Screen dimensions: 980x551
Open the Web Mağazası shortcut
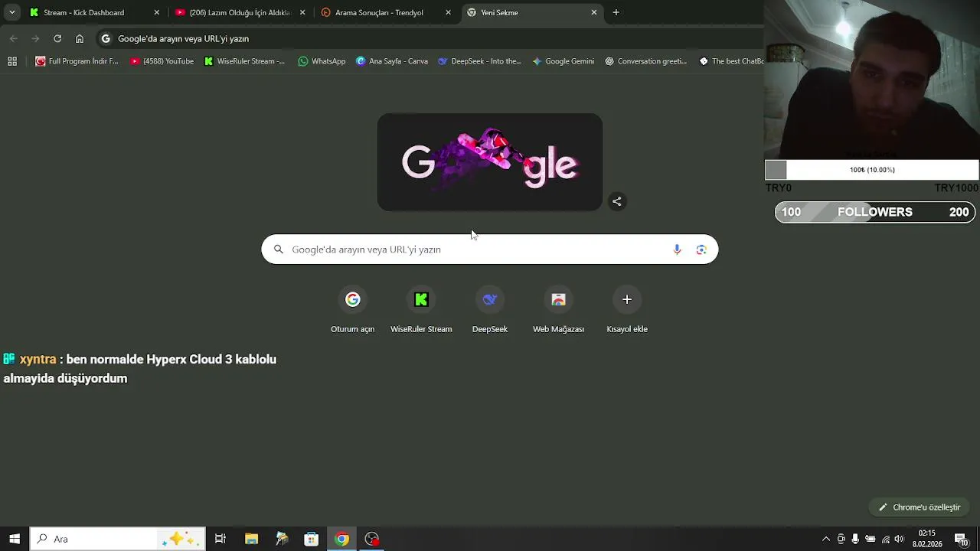point(558,310)
